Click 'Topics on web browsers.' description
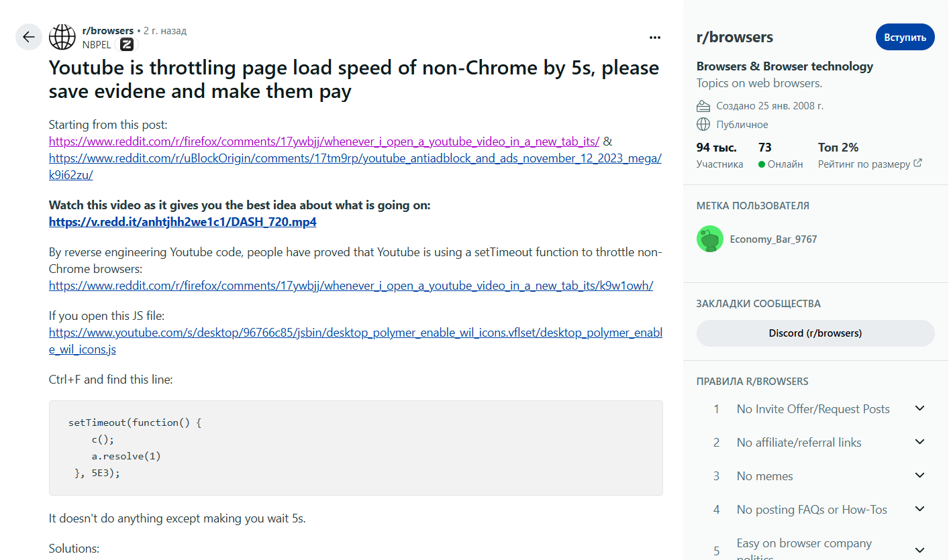Image resolution: width=951 pixels, height=560 pixels. click(x=760, y=83)
